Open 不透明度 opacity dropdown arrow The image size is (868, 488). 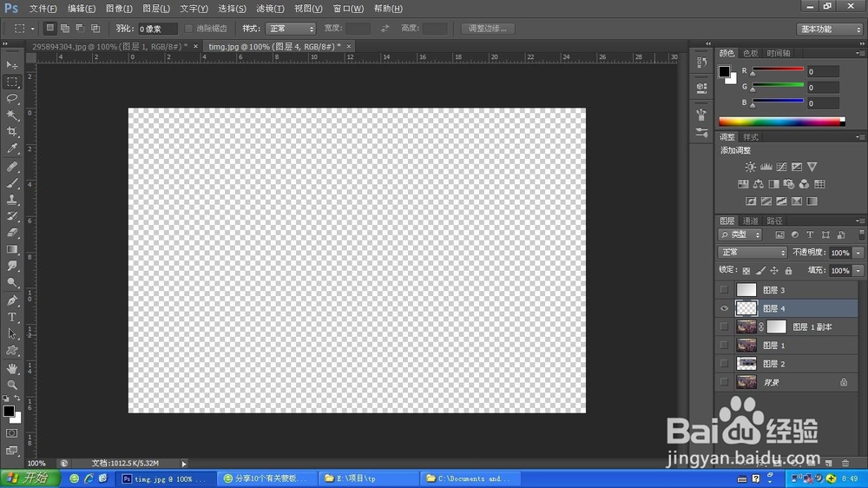point(858,253)
